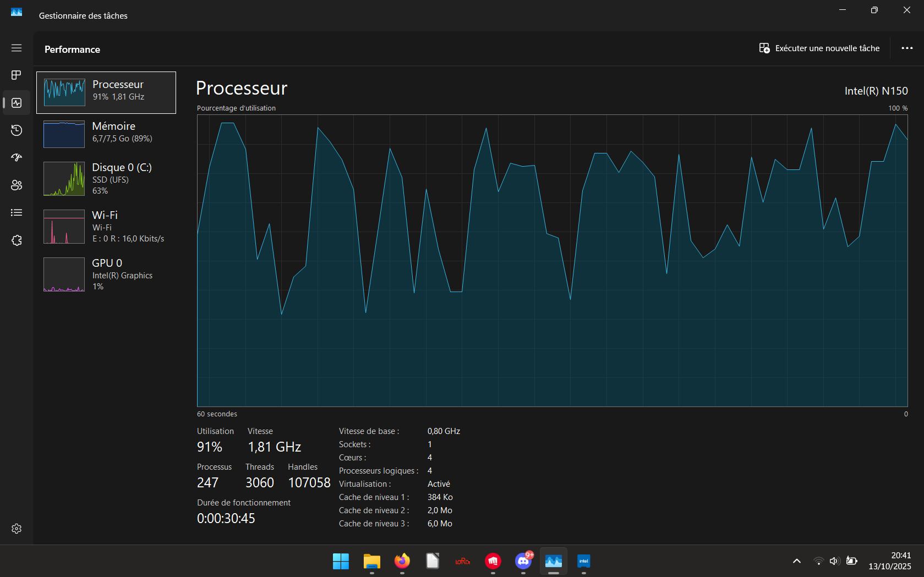
Task: Open the clock and date 20:41 flyout
Action: tap(890, 561)
